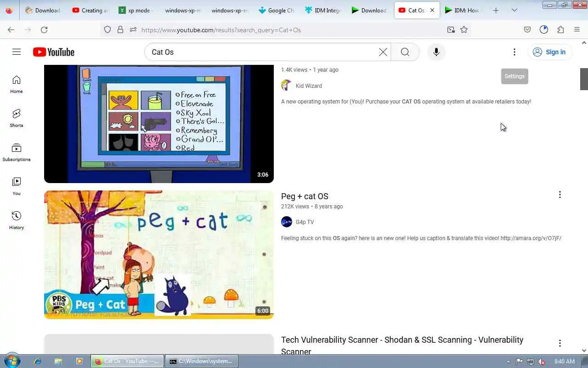This screenshot has width=588, height=368.
Task: Click the permissions icon in address bar
Action: [133, 29]
